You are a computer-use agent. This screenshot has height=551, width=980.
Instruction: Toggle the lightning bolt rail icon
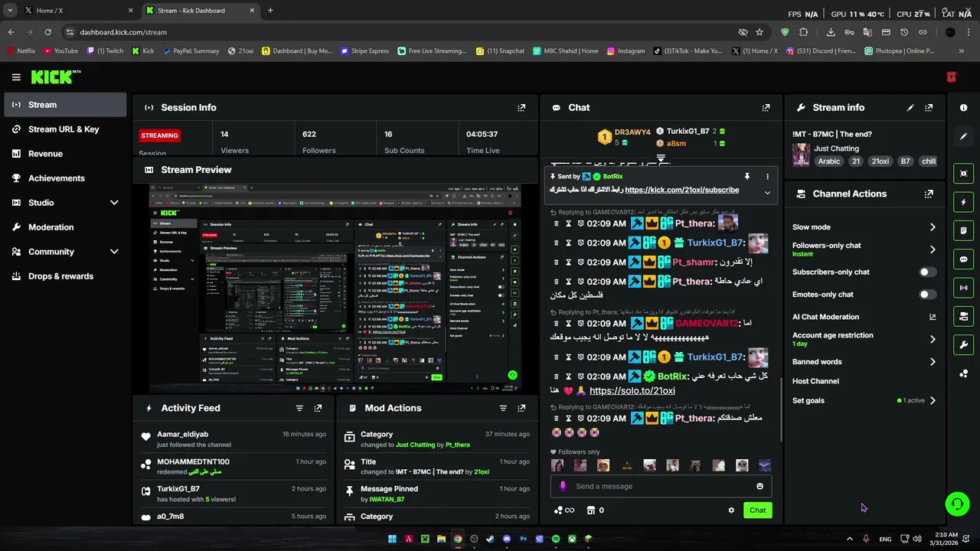pos(964,202)
